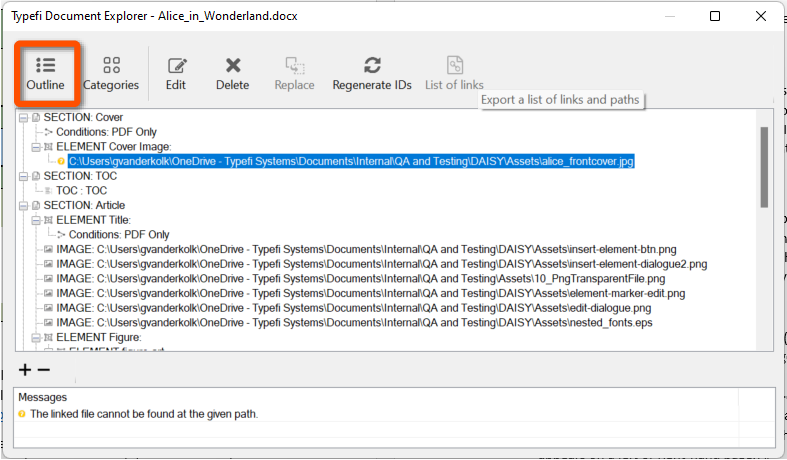Click the Replace toolbar button
Image resolution: width=787 pixels, height=460 pixels.
(295, 73)
